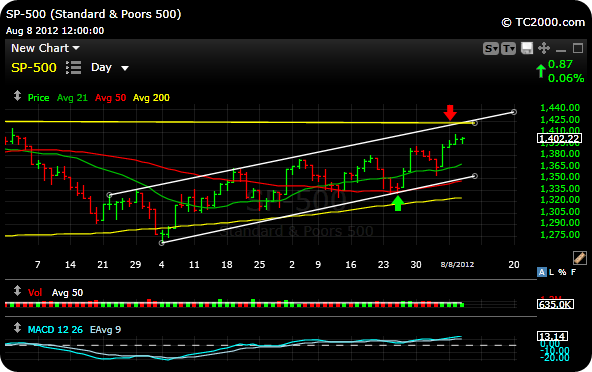The image size is (592, 372).
Task: Click the EAvg 9 label
Action: click(x=105, y=330)
